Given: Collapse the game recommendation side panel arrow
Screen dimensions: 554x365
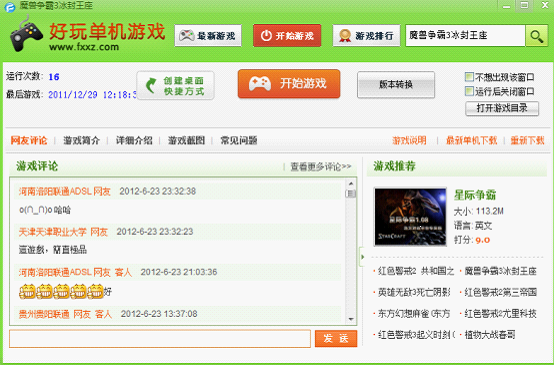Looking at the screenshot, I should tap(362, 257).
